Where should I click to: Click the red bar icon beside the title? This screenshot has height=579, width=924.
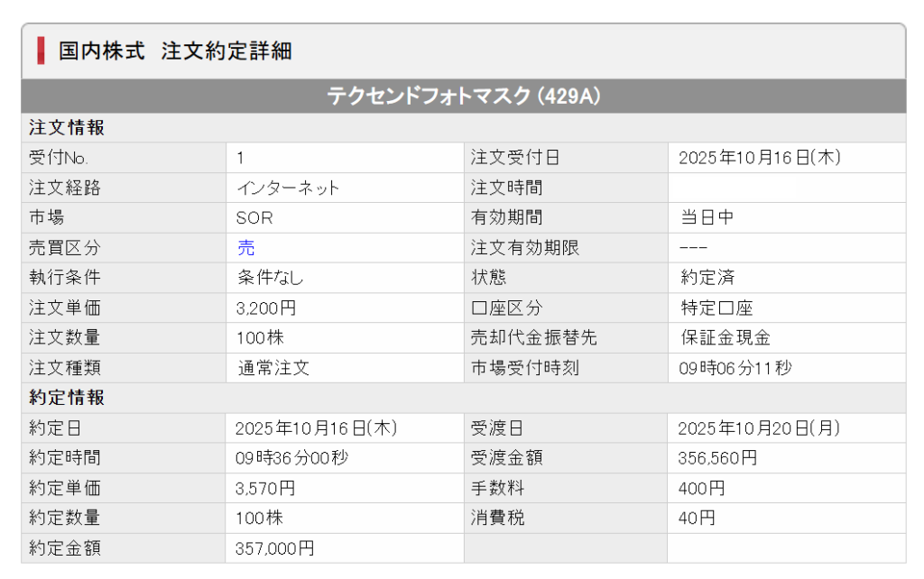click(x=41, y=51)
